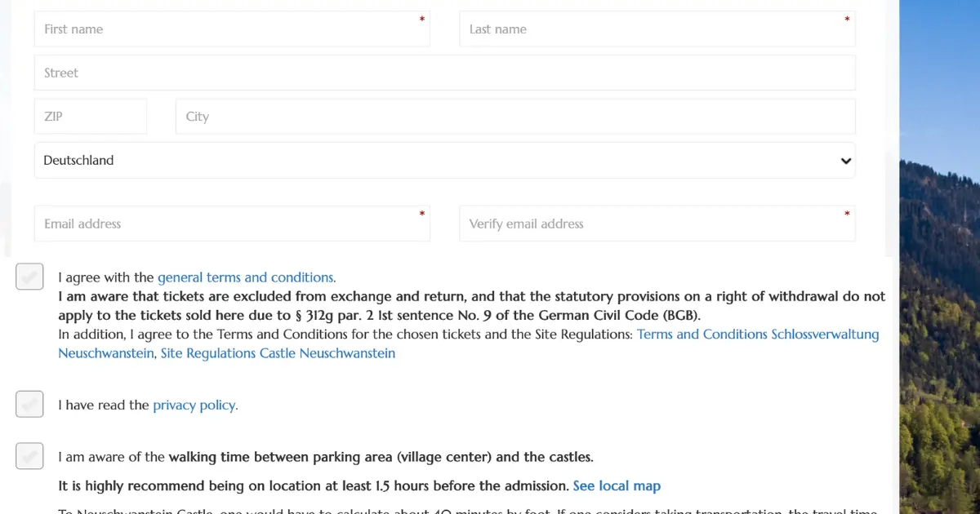Focus the Email address field

click(x=232, y=224)
